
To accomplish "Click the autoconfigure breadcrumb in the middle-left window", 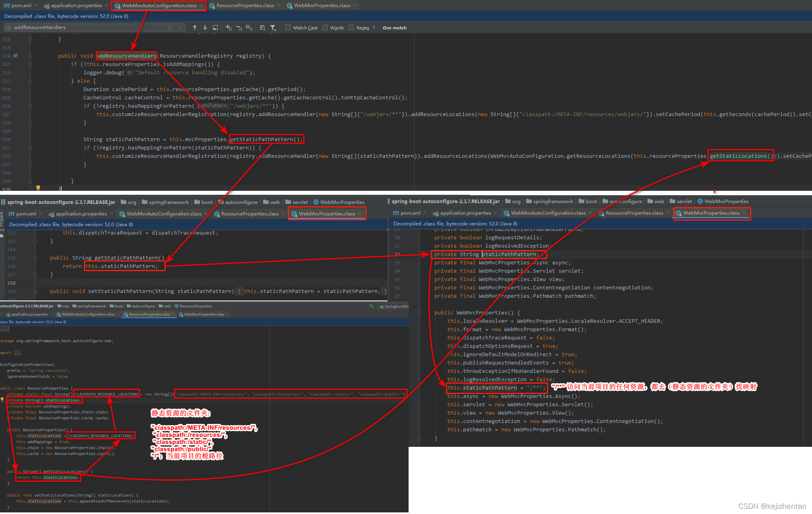I will (x=238, y=202).
